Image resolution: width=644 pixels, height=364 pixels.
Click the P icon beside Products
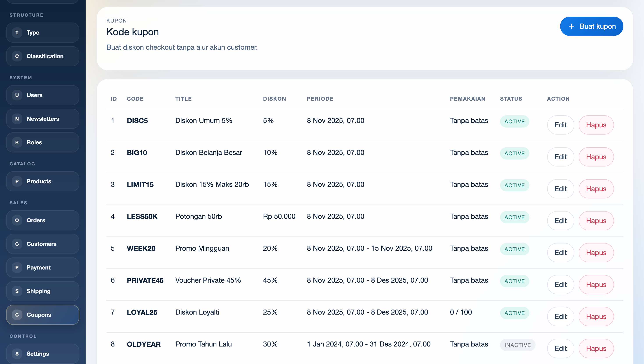(x=17, y=181)
